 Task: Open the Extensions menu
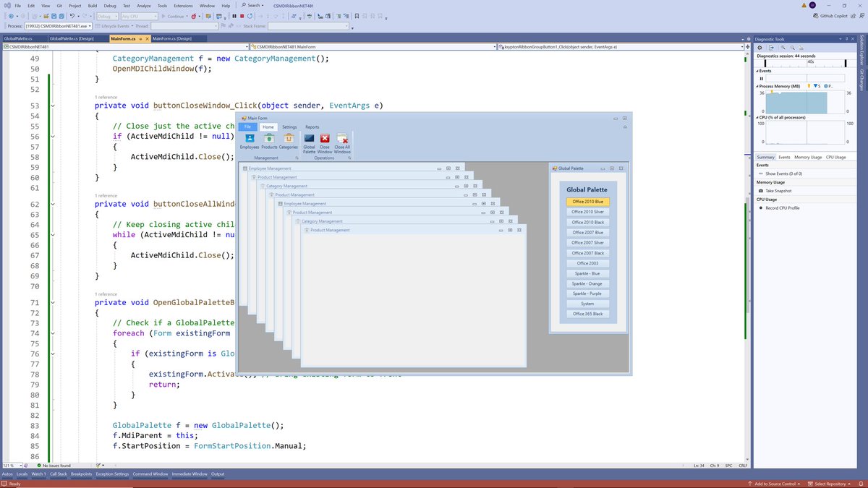tap(183, 5)
